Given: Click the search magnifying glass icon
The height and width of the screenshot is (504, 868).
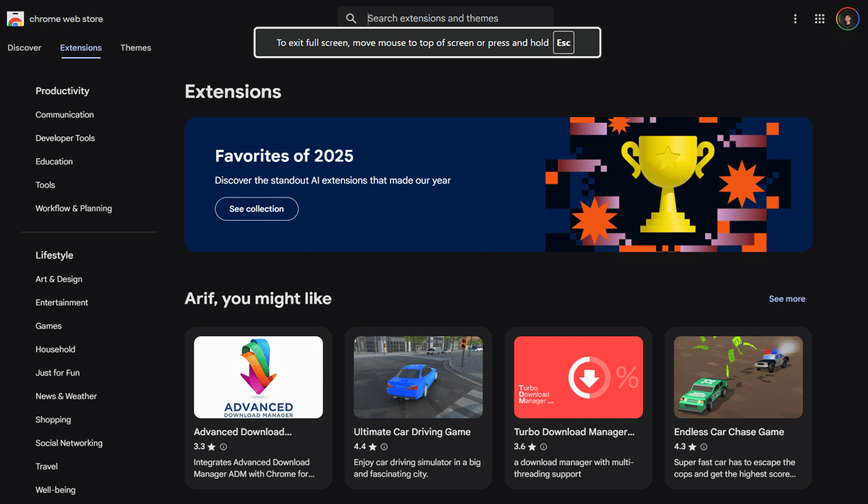Looking at the screenshot, I should pos(351,18).
